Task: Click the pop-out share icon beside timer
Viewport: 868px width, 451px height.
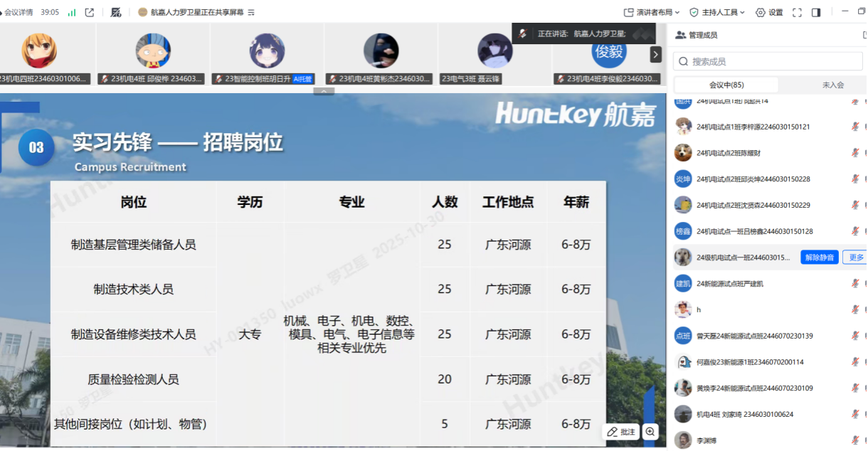Action: tap(90, 12)
